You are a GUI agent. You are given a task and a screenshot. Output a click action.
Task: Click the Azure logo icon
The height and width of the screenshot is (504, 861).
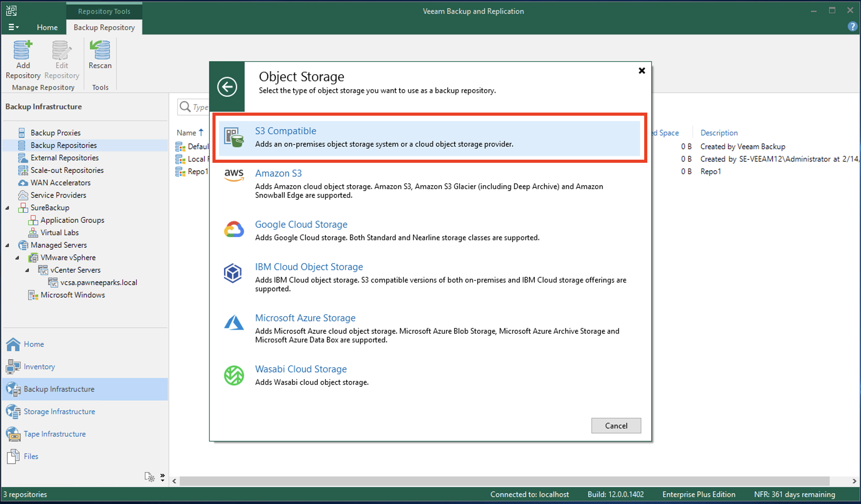(x=234, y=322)
